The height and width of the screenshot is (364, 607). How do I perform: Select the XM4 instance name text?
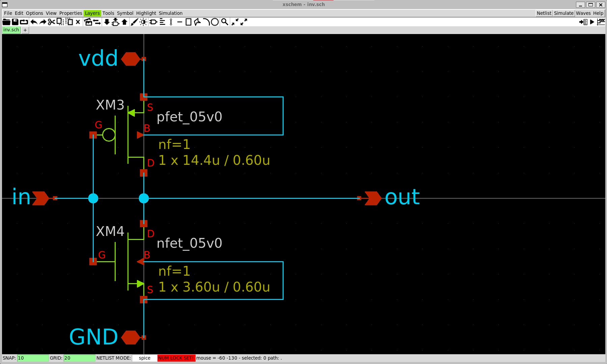(x=110, y=232)
